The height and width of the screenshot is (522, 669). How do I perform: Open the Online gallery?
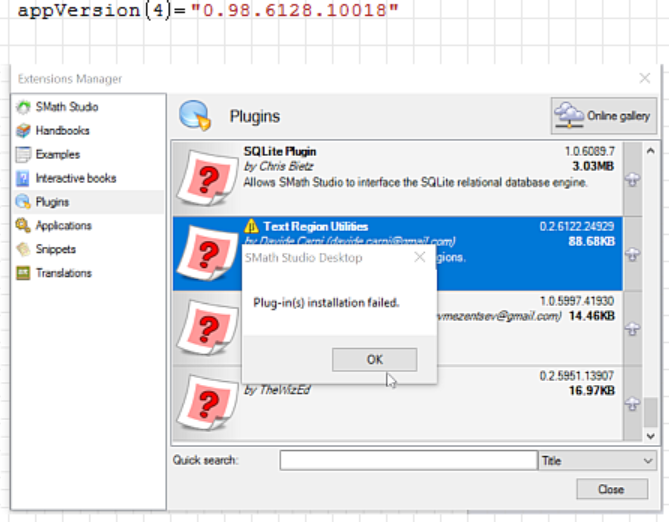(604, 116)
